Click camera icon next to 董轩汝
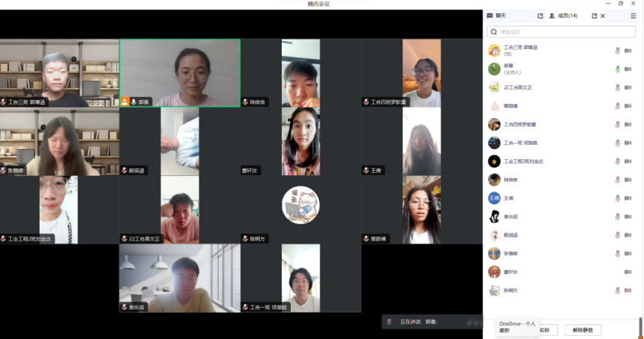 point(628,272)
